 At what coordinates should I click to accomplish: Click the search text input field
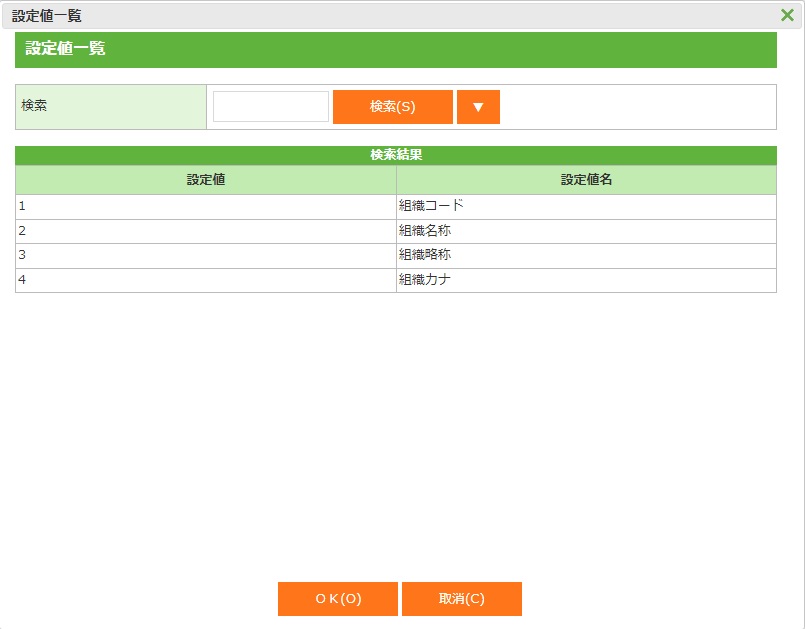tap(271, 107)
